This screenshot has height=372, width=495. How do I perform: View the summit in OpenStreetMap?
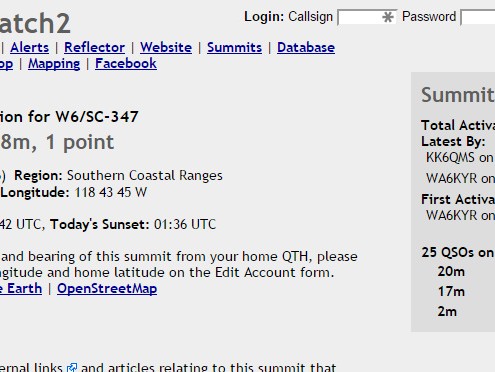[x=107, y=289]
